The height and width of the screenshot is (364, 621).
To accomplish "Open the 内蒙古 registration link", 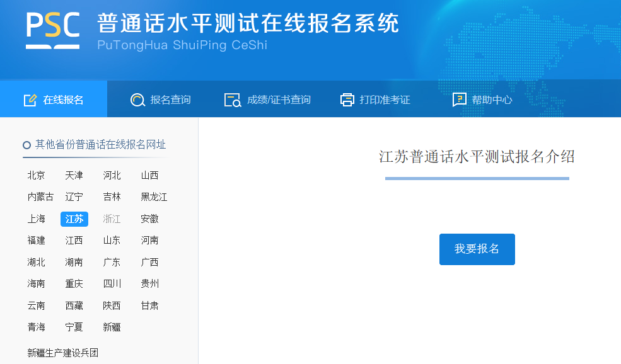I will 40,197.
